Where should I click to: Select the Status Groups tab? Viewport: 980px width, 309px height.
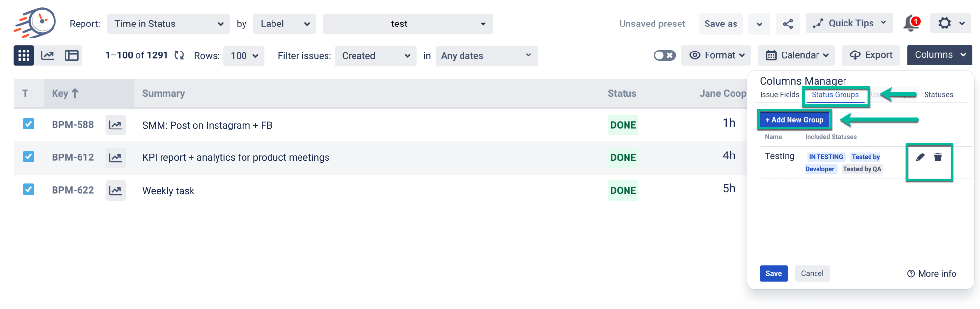click(835, 95)
